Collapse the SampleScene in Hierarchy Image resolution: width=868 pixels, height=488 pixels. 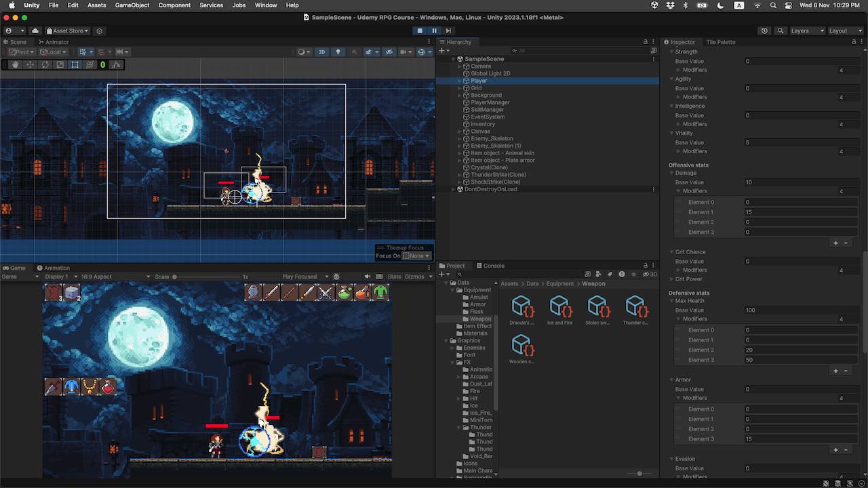point(453,59)
